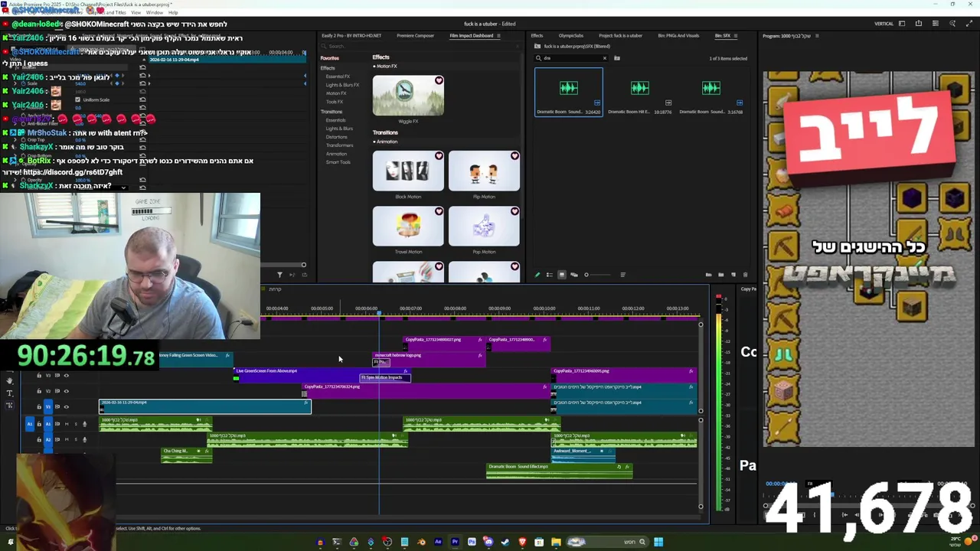Open the Project panel tab
This screenshot has height=551, width=980.
pyautogui.click(x=620, y=36)
